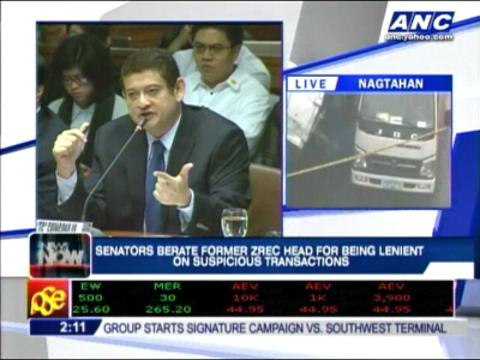Click the EW stock ticker symbol
Screen dimensions: 480x360
pos(91,286)
